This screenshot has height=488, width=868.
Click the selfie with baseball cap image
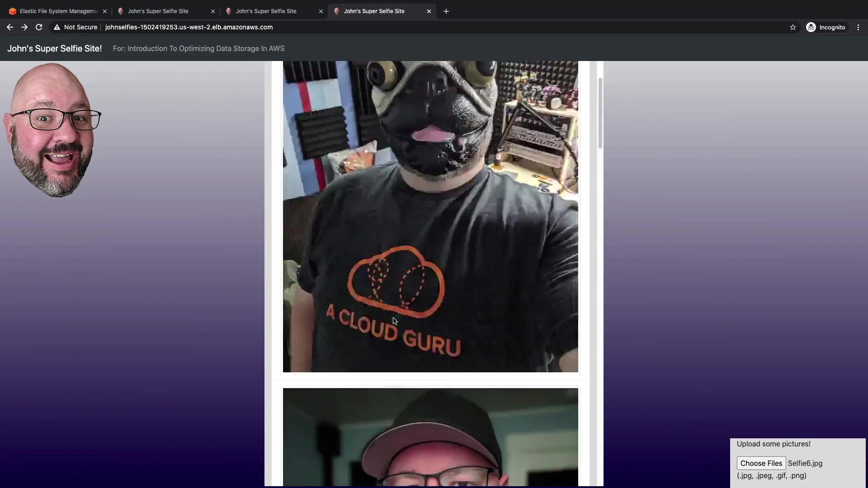click(430, 436)
